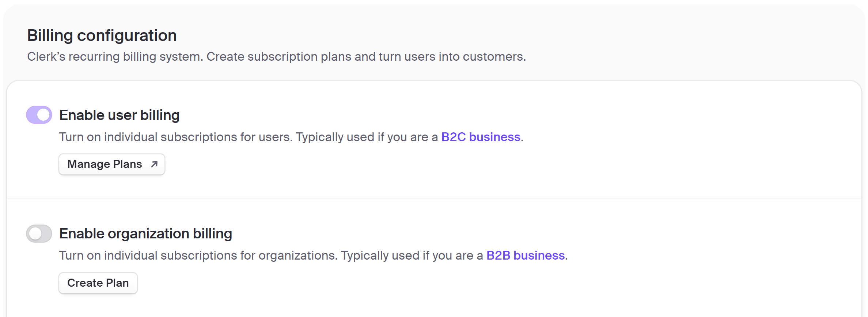
Task: Click the Enable organization billing label text
Action: tap(146, 234)
